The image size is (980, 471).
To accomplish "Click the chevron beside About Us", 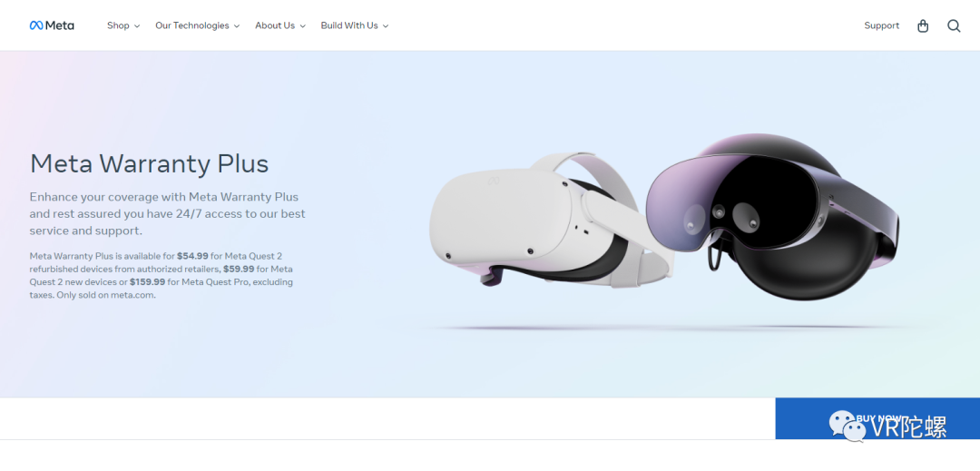I will coord(302,26).
